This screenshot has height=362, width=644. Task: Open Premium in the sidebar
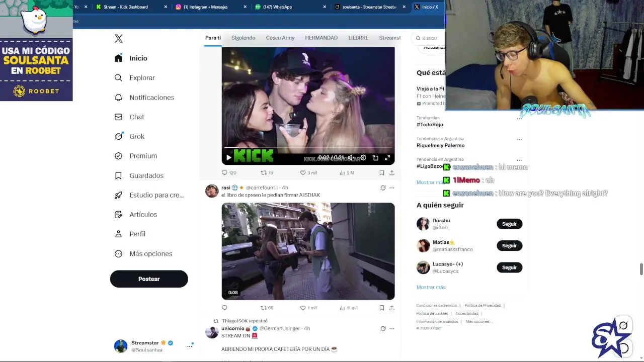[x=135, y=156]
